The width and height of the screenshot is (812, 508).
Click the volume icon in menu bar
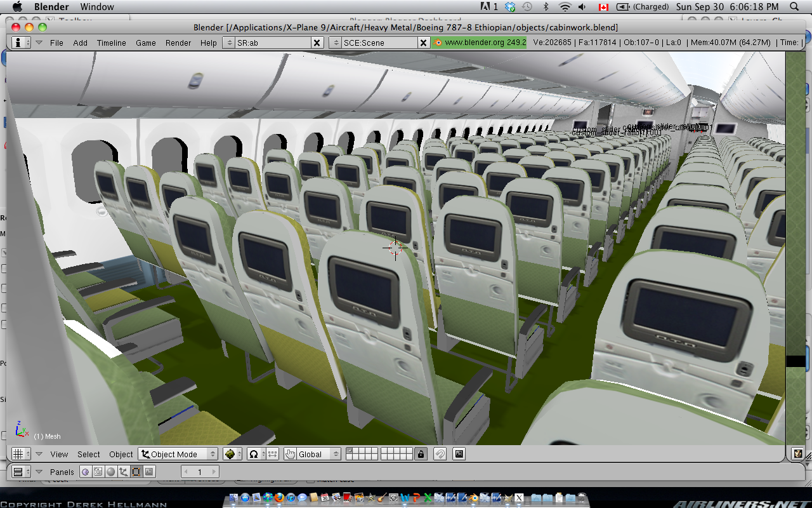pos(582,6)
